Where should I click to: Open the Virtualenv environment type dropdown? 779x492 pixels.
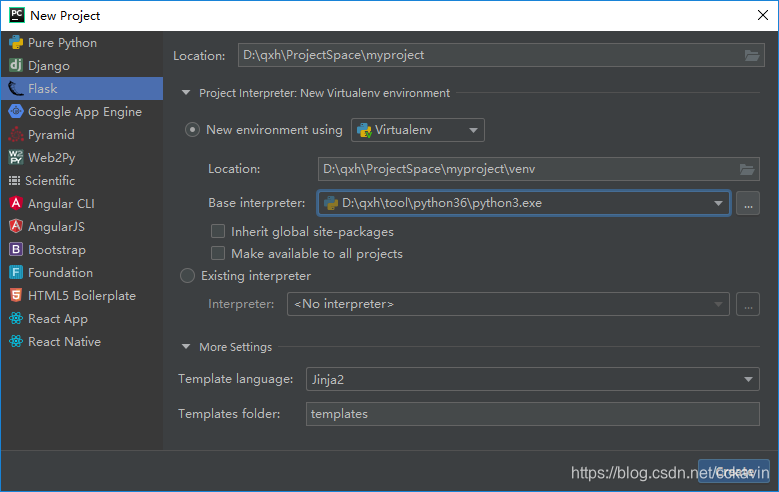[418, 130]
